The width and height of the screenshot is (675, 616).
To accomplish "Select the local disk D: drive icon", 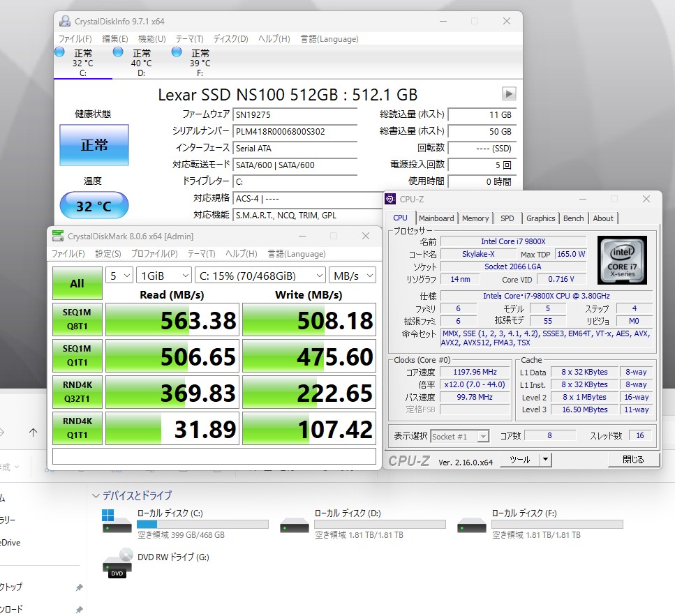I will (x=295, y=525).
